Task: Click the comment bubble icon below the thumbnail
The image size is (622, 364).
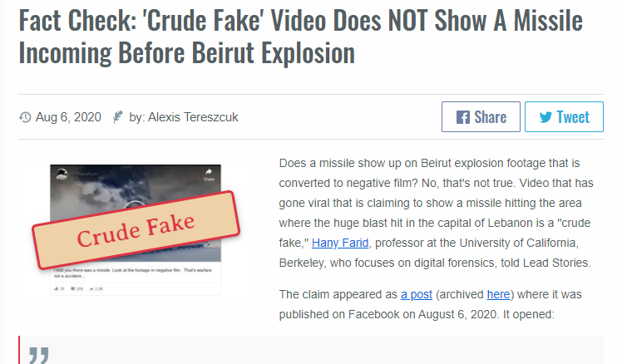Action: click(73, 288)
